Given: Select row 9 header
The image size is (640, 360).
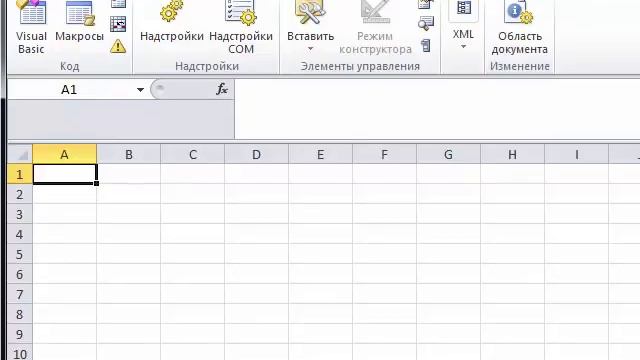Looking at the screenshot, I should pos(20,334).
